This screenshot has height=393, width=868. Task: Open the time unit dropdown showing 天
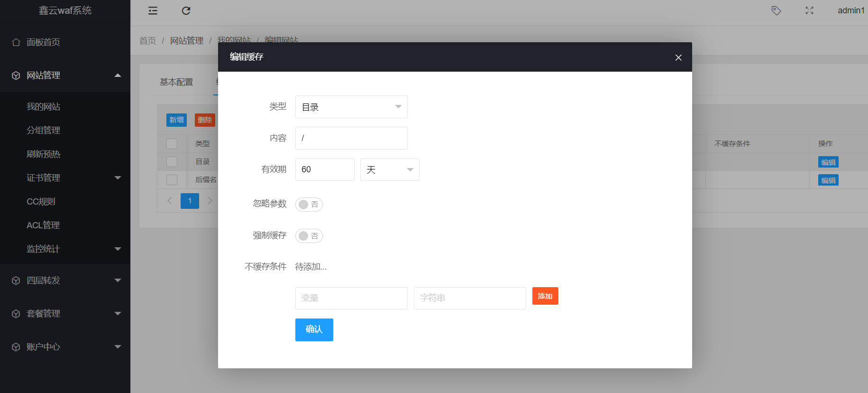point(390,169)
